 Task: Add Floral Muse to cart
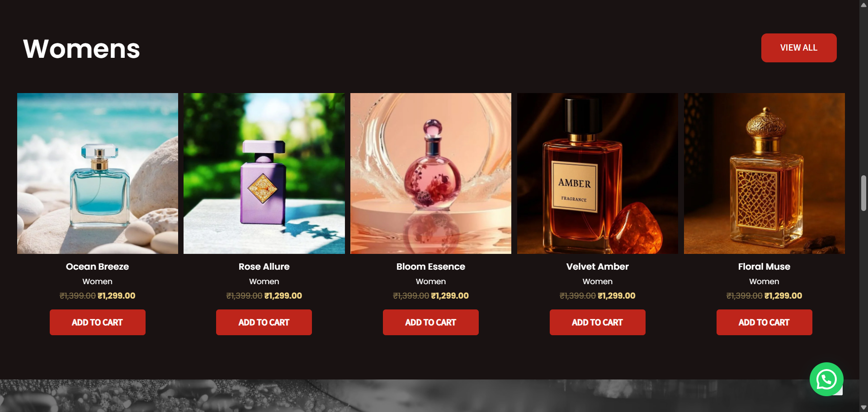764,323
